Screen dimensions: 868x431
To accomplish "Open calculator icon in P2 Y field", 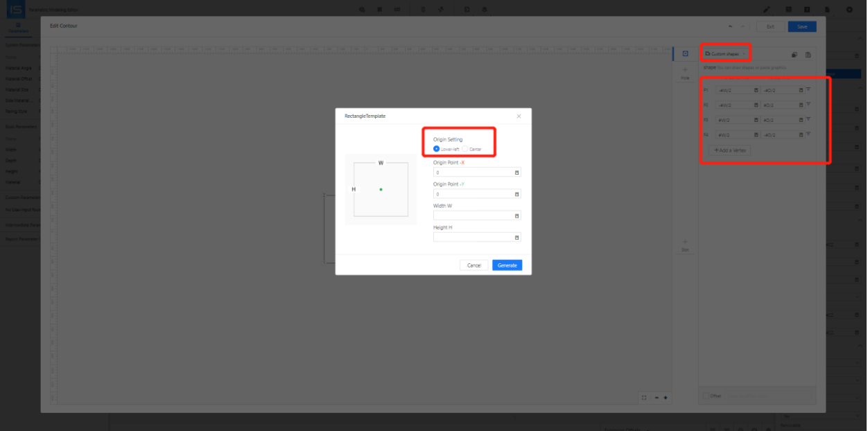I will tap(801, 105).
